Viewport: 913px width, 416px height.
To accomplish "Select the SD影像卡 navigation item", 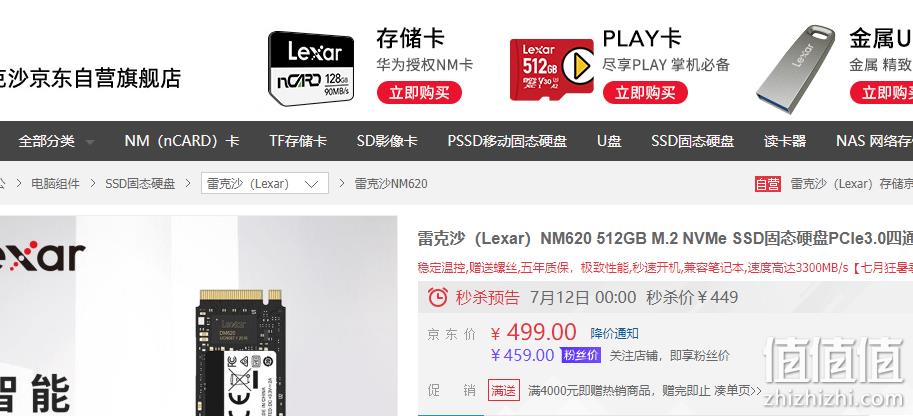I will 387,141.
